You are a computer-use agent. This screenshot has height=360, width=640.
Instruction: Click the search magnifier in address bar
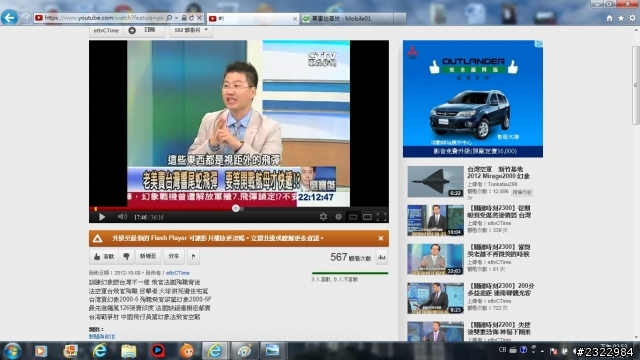pyautogui.click(x=169, y=18)
